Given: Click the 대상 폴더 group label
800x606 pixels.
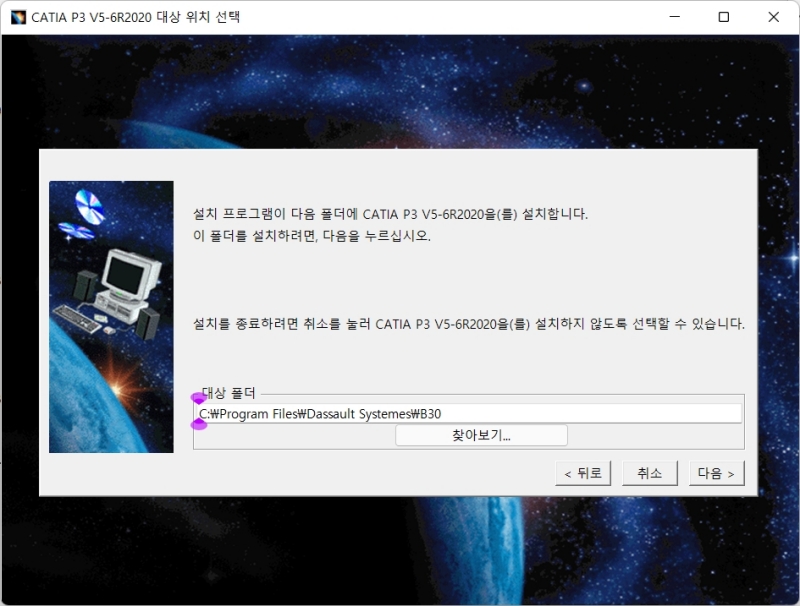Looking at the screenshot, I should 228,393.
